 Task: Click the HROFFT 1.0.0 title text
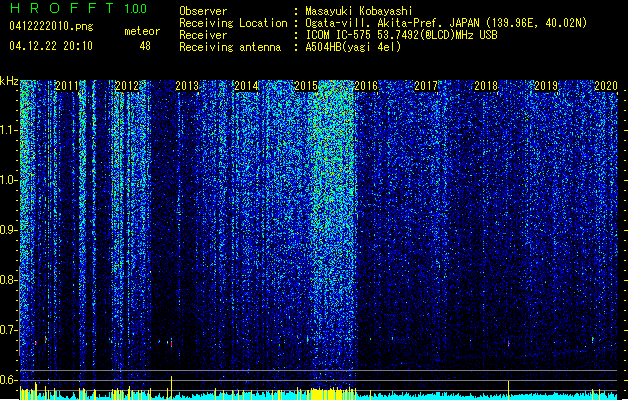point(79,8)
